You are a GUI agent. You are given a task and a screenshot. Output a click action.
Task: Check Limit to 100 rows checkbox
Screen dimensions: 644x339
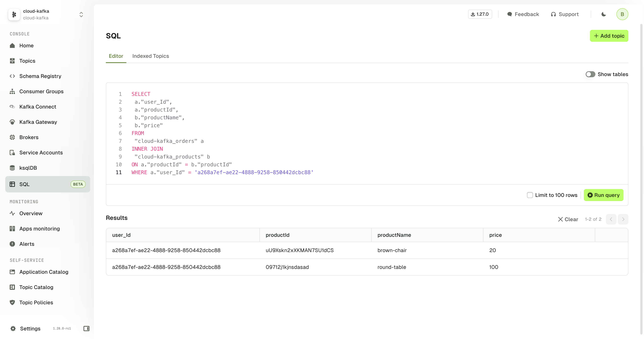(x=530, y=195)
